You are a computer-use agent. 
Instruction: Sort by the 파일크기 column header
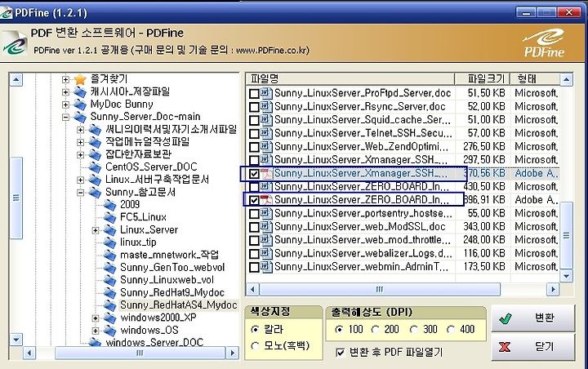coord(483,78)
